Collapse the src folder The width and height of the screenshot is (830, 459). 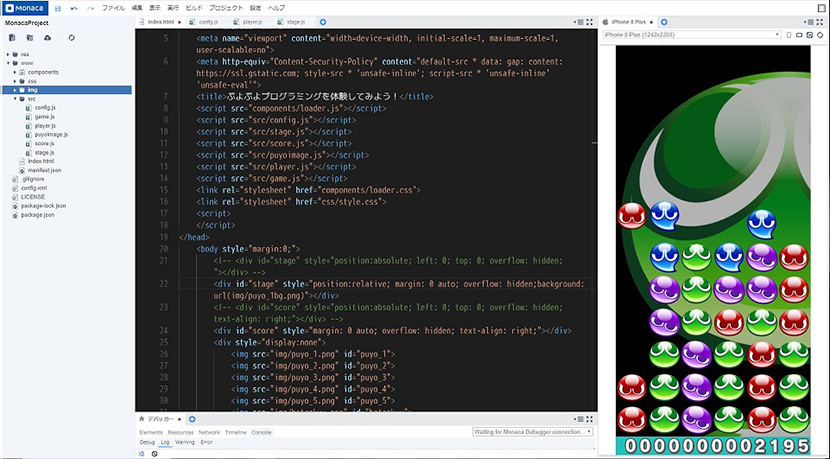[15, 99]
